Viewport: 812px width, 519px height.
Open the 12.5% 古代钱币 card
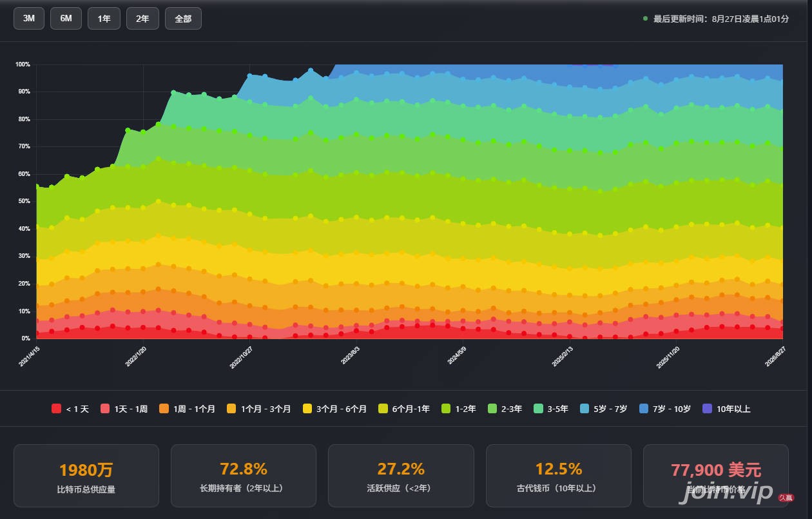pos(558,476)
